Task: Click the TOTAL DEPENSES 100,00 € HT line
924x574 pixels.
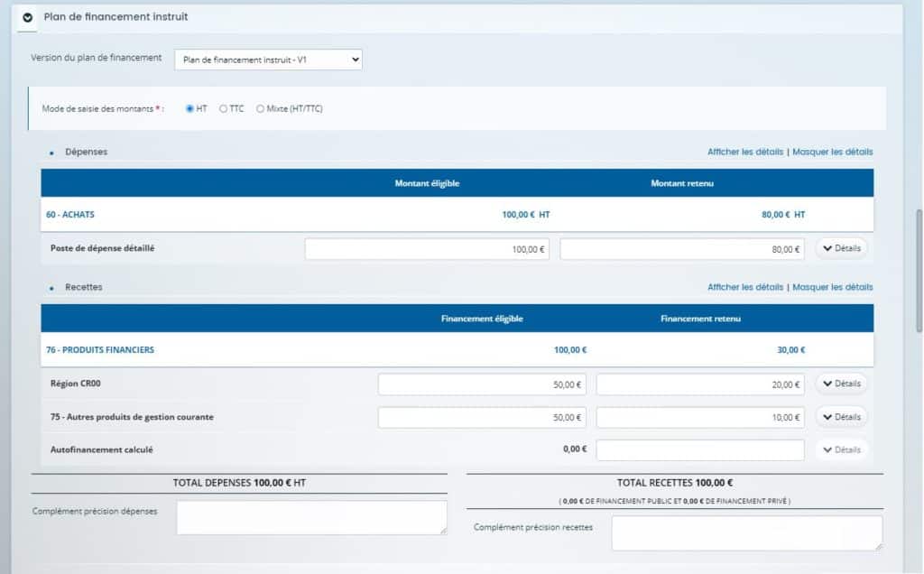Action: coord(239,483)
